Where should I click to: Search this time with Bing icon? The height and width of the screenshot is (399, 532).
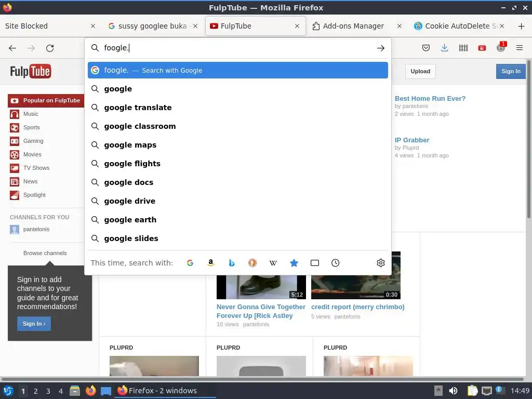click(x=231, y=263)
